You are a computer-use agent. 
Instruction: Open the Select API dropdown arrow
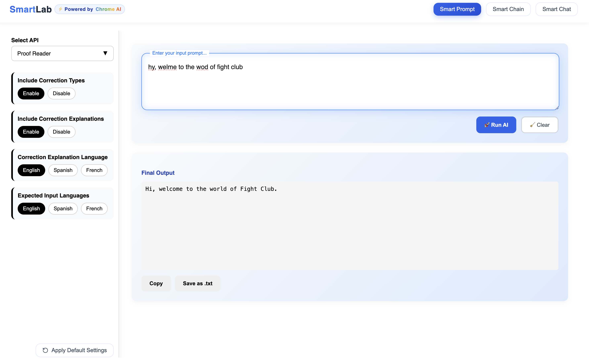pos(105,53)
